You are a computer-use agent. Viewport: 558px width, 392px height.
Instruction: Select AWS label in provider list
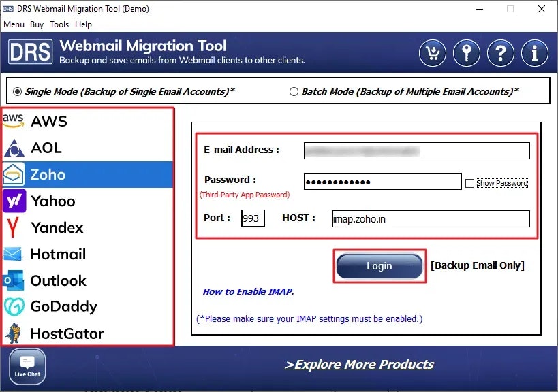pyautogui.click(x=49, y=121)
